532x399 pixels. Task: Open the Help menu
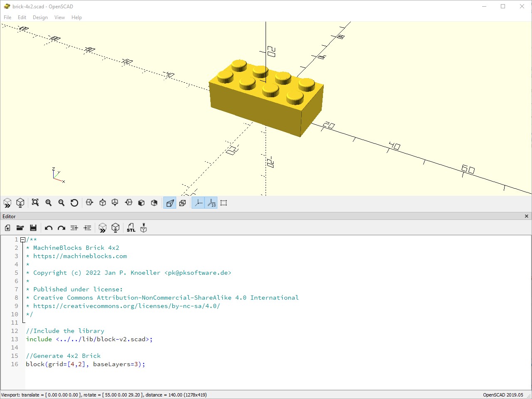[76, 17]
